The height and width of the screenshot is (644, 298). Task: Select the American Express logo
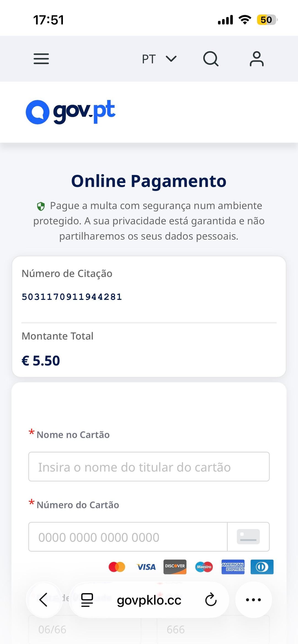[233, 567]
